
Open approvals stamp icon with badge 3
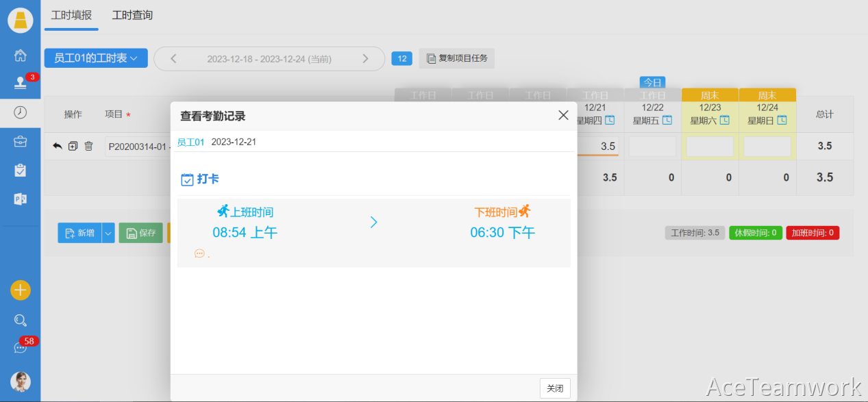21,84
